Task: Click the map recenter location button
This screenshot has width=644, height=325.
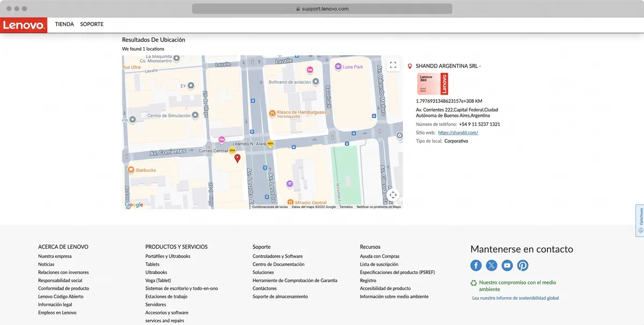Action: [x=393, y=195]
